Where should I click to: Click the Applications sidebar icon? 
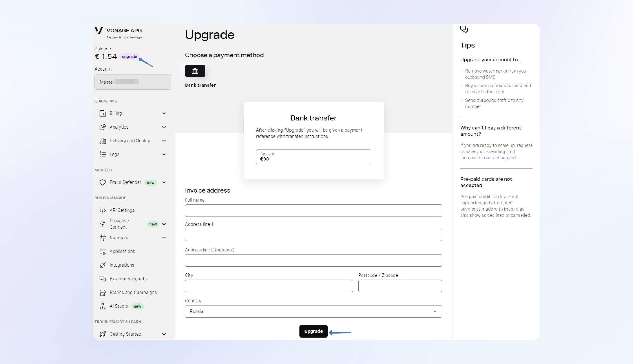(103, 251)
